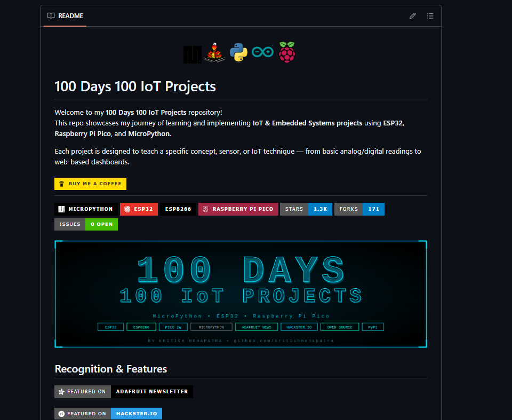This screenshot has width=512, height=420.
Task: Click the coffee cup icon in badge
Action: coord(61,184)
